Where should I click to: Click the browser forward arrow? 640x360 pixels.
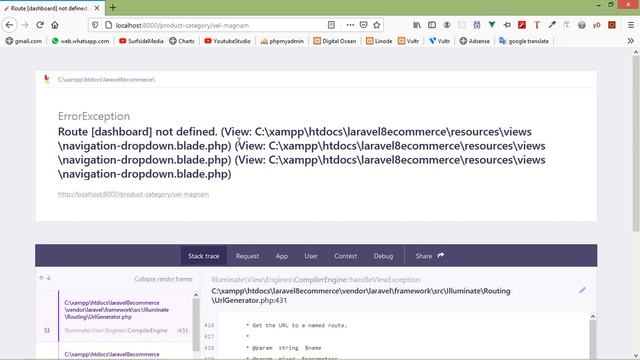pyautogui.click(x=24, y=25)
